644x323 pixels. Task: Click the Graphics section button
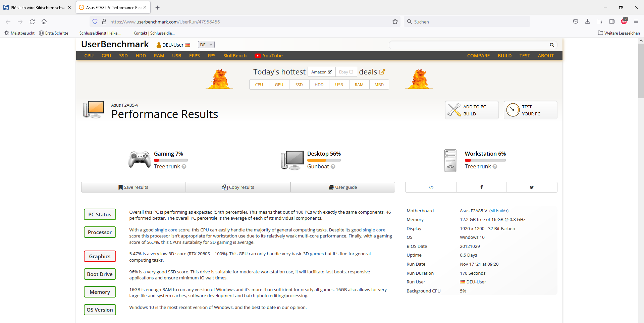[x=100, y=256]
